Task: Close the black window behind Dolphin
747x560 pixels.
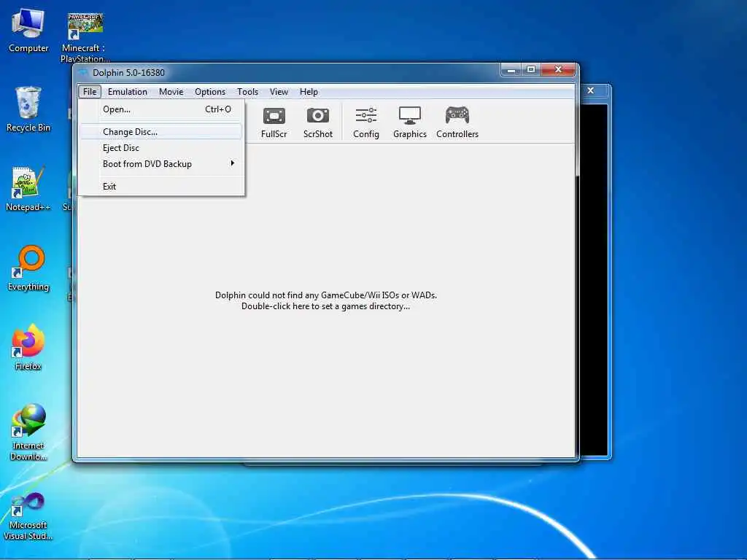Action: point(591,90)
